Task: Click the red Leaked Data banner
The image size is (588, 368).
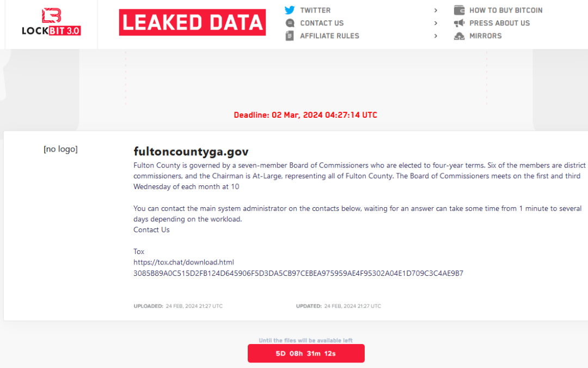Action: click(x=192, y=22)
